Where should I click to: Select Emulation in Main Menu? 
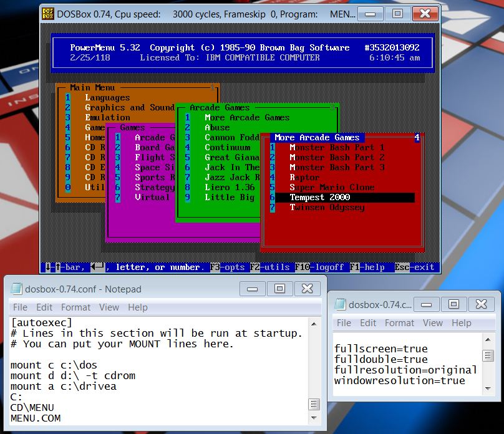point(107,118)
